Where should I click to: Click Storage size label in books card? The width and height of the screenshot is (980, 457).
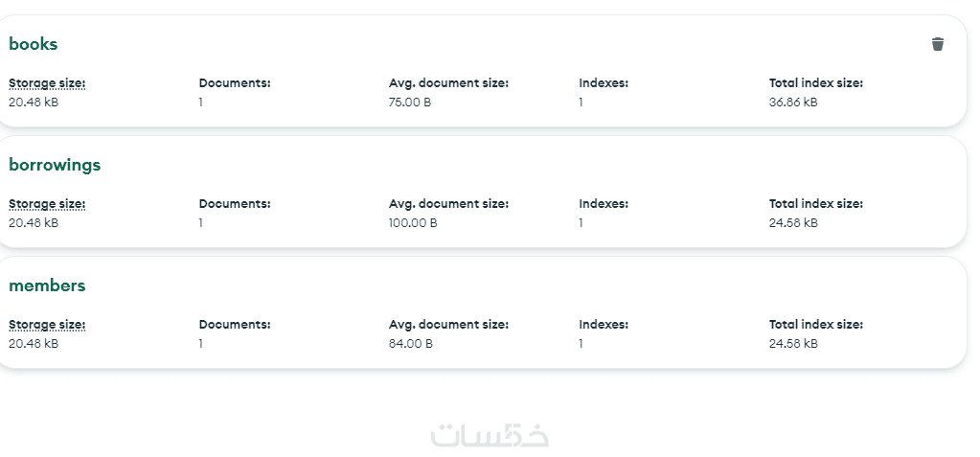coord(47,83)
